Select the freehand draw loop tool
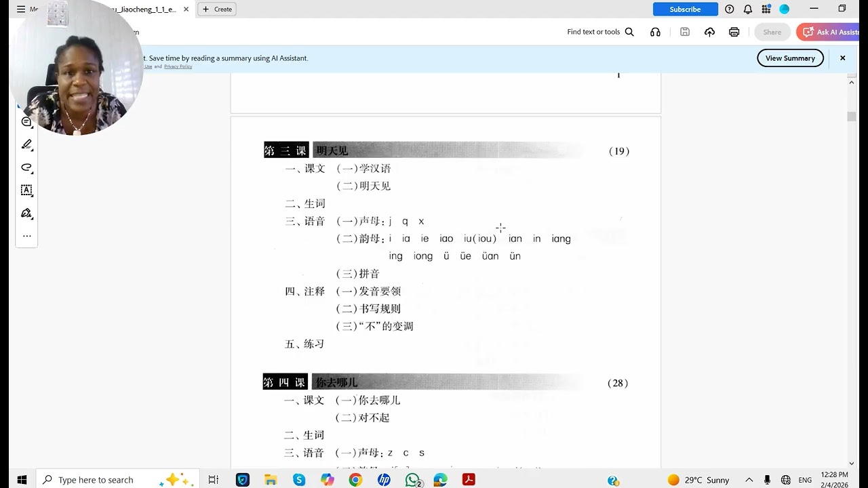Viewport: 868px width, 488px height. (x=26, y=167)
